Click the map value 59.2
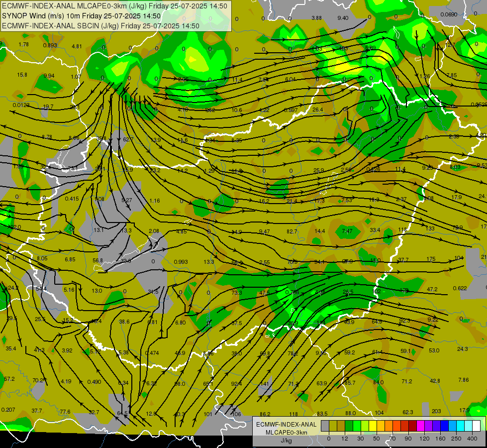The width and height of the screenshot is (487, 448). [x=350, y=352]
